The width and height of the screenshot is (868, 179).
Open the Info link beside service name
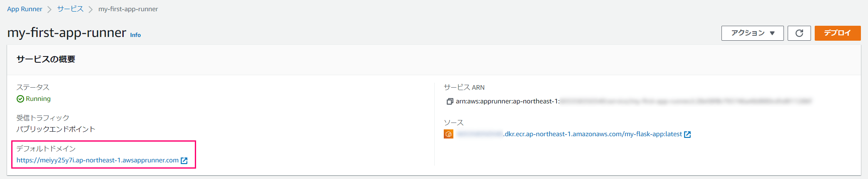135,35
